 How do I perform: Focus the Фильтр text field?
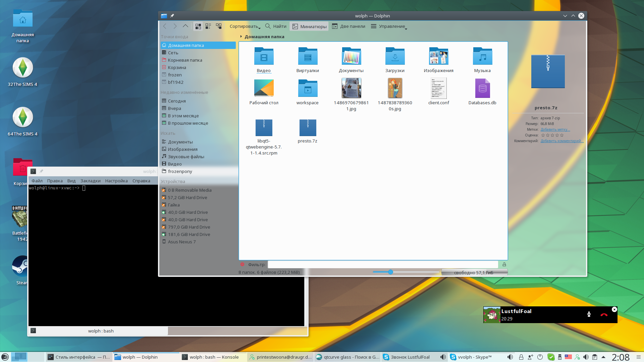pos(383,264)
